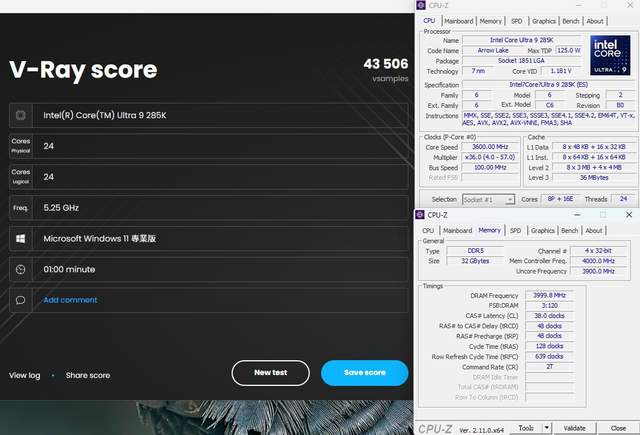Screen dimensions: 640x435
Task: Click the 38.0 clocks CAS latency value
Action: (x=549, y=315)
